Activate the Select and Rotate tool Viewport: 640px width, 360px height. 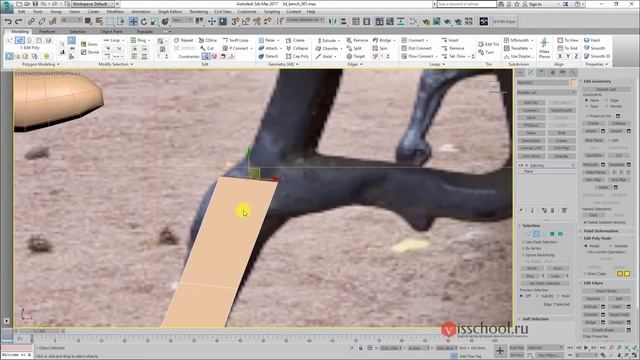(x=144, y=21)
